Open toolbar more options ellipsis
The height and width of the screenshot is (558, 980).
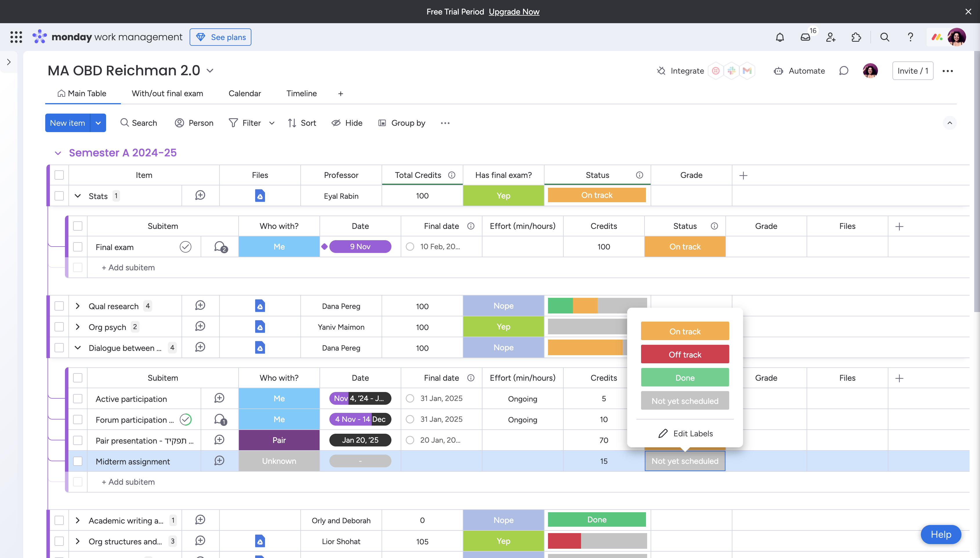(445, 123)
